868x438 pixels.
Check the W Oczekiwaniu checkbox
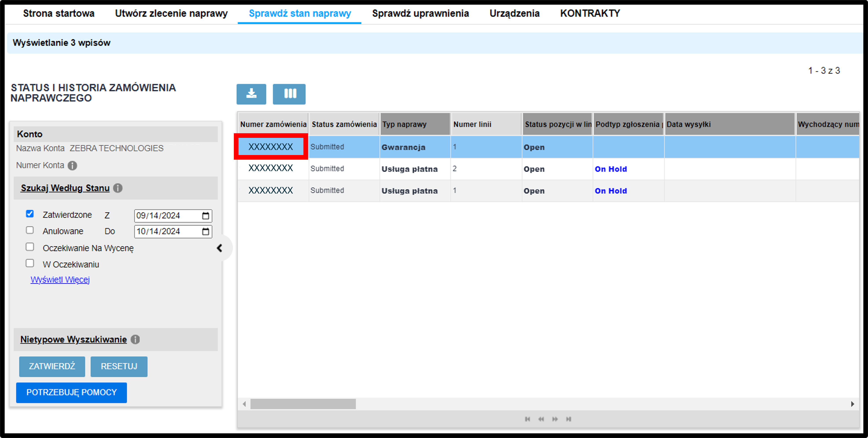(x=30, y=263)
